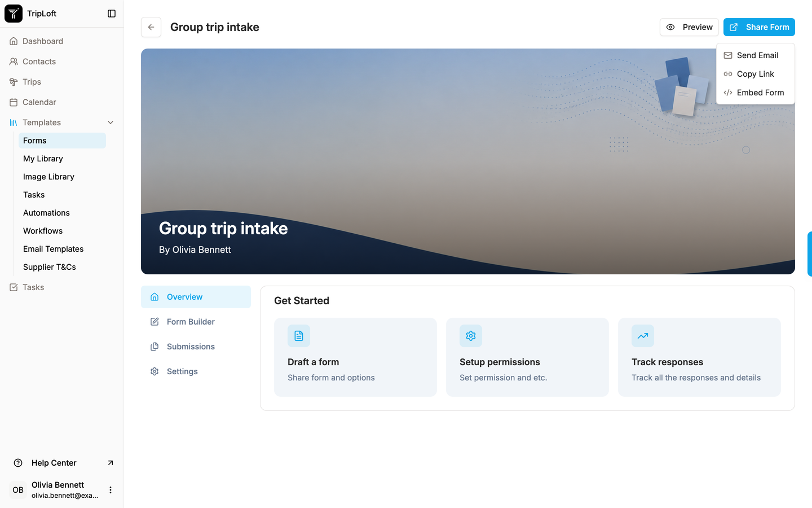Click the Form Builder pencil icon
Screen dimensions: 812x508
(155, 322)
